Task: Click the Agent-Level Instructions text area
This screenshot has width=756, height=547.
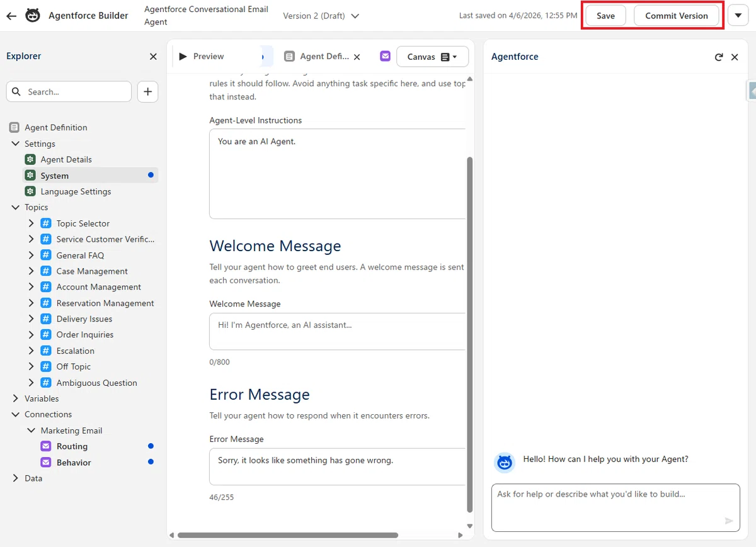Action: (338, 174)
